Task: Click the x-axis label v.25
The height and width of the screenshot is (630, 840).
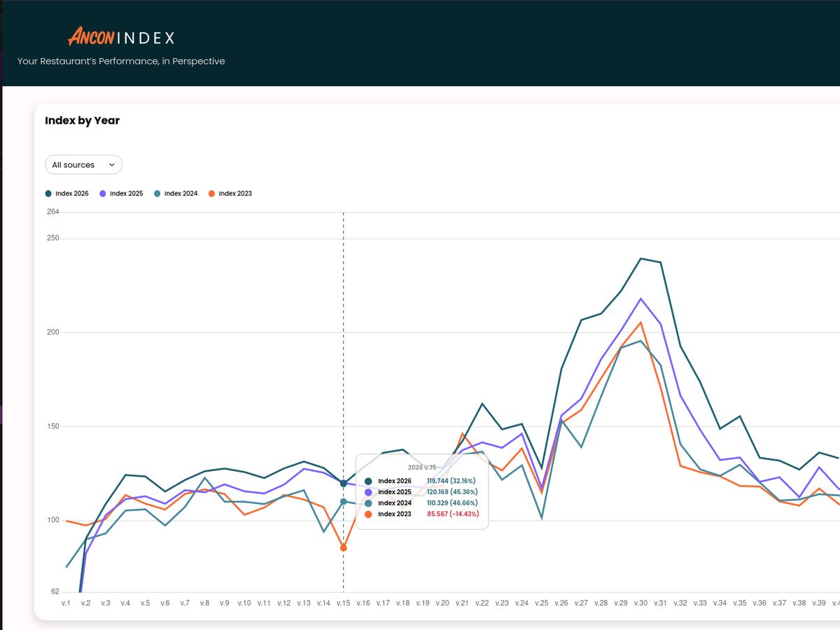Action: click(541, 603)
